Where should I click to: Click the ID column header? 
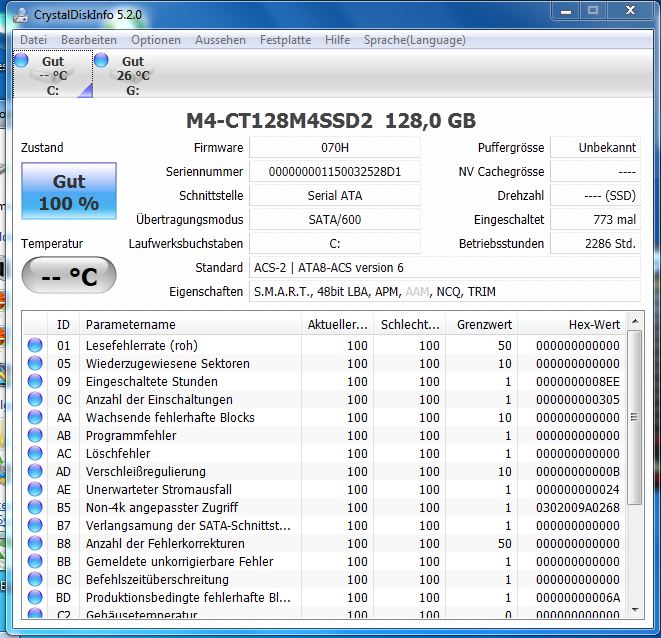coord(63,324)
